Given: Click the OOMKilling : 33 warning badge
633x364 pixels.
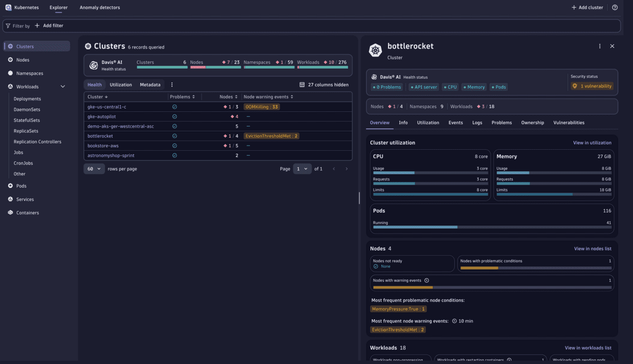Looking at the screenshot, I should (262, 107).
